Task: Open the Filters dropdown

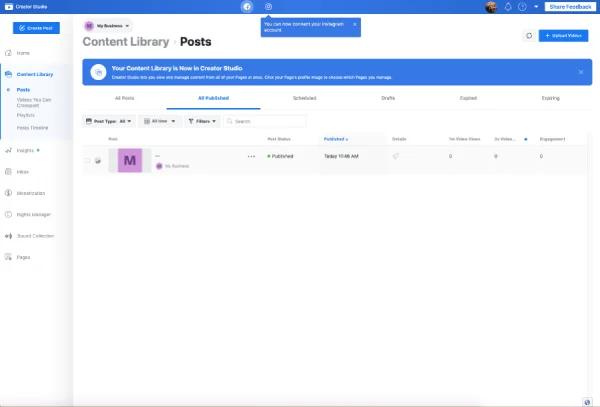Action: 203,121
